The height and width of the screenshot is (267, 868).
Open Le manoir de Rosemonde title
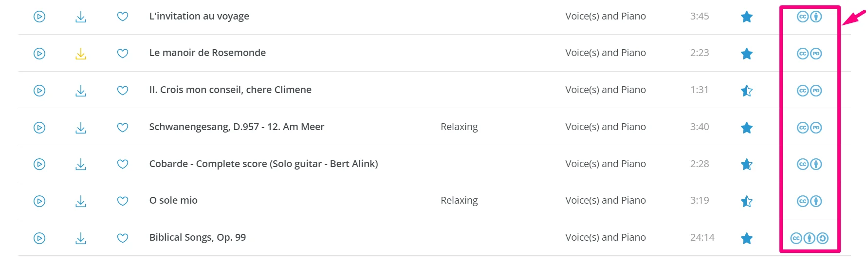point(207,53)
